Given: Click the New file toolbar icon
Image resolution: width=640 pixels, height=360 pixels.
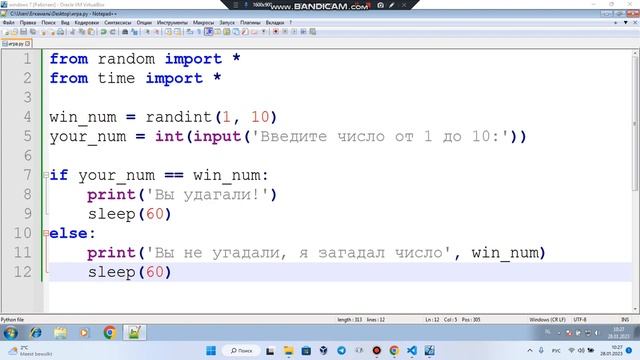Looking at the screenshot, I should click(6, 32).
